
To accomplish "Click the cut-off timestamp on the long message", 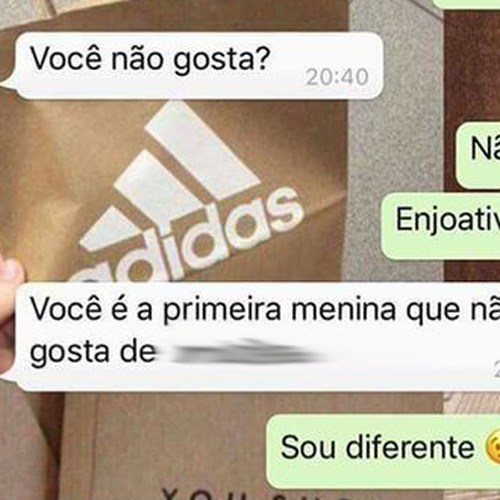I will [497, 369].
